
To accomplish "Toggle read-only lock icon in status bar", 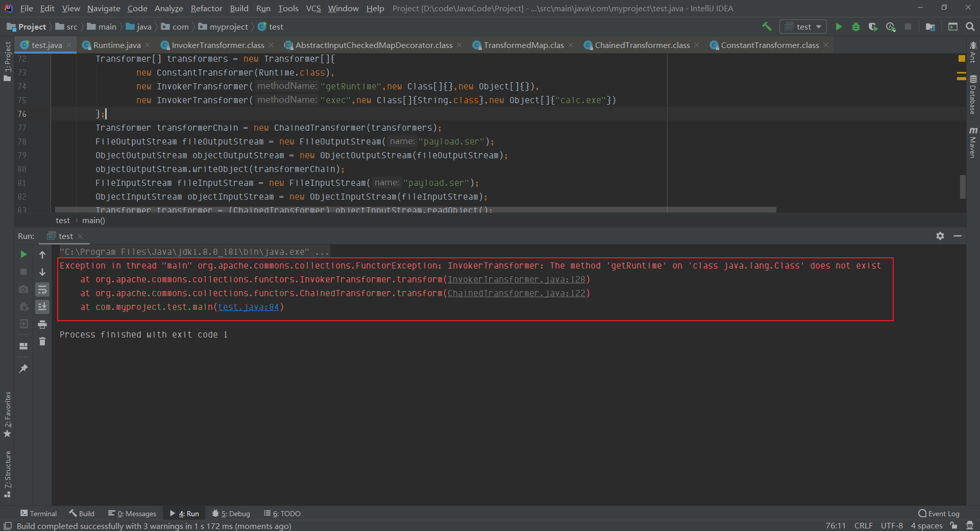I will coord(953,526).
